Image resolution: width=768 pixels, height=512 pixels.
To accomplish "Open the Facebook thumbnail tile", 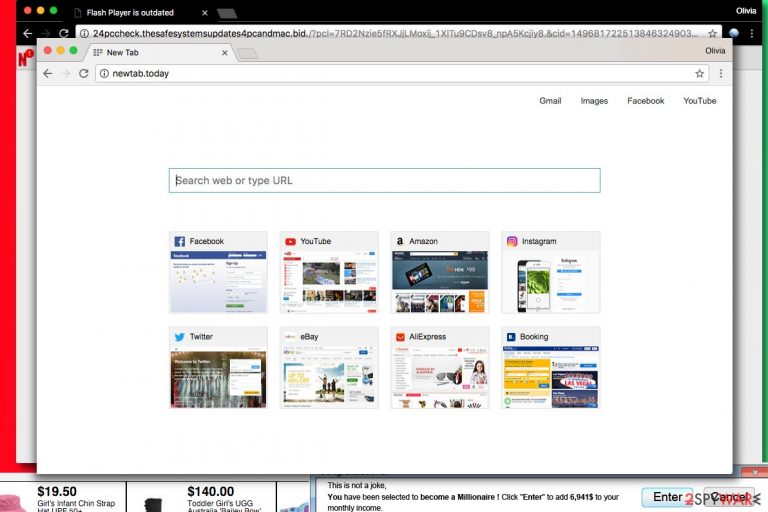I will [218, 272].
